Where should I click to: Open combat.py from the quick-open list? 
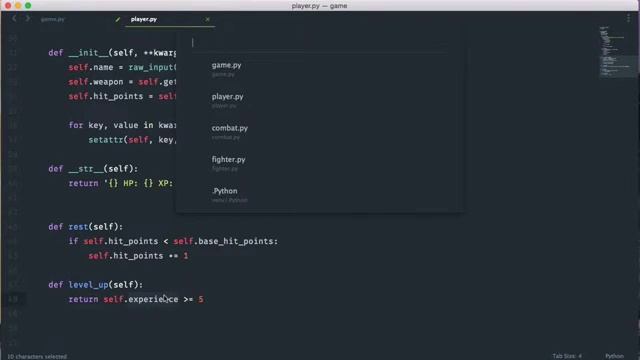tap(320, 132)
